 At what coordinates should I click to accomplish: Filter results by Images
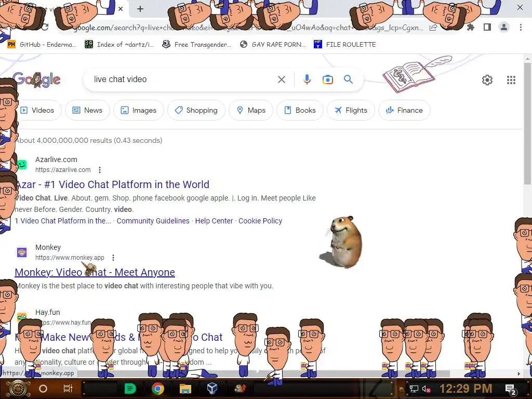(x=139, y=110)
